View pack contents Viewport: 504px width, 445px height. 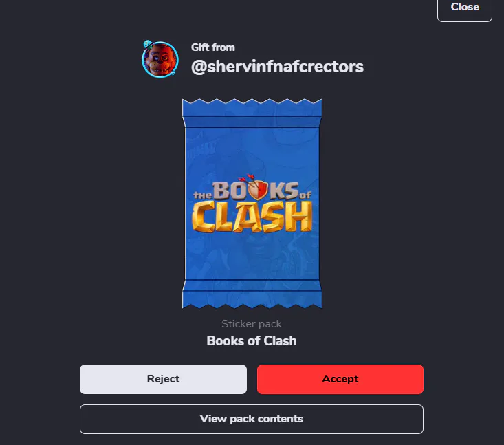coord(252,419)
